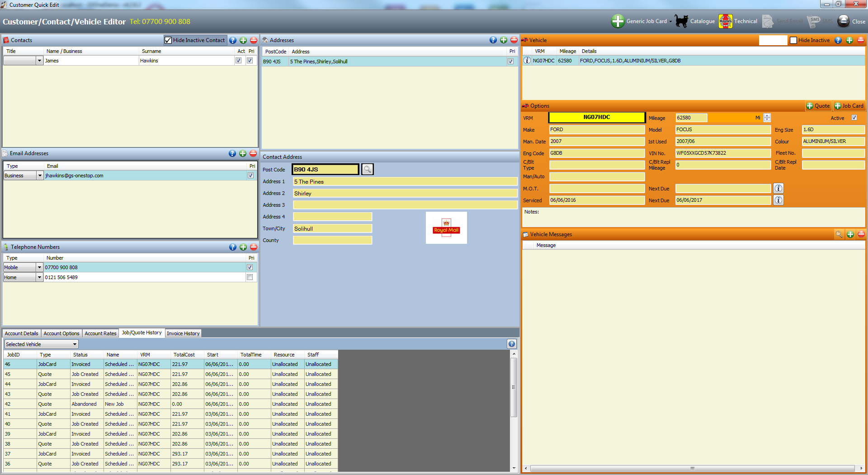The width and height of the screenshot is (868, 475).
Task: Open help for the Job/Quote History grid
Action: (x=512, y=344)
